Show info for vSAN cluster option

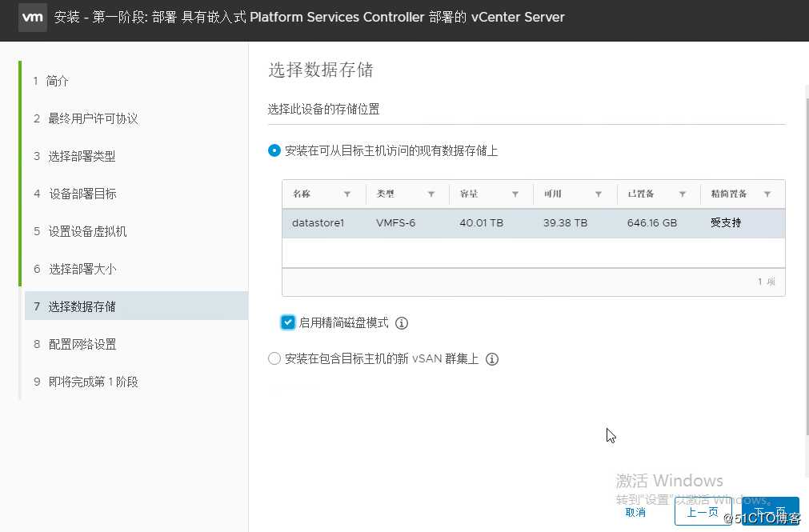click(492, 359)
